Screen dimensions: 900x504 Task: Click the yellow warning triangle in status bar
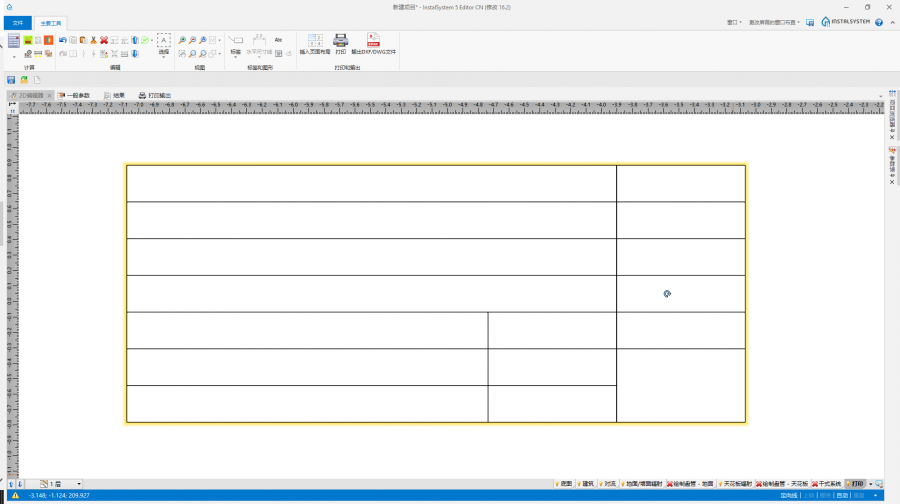[15, 495]
